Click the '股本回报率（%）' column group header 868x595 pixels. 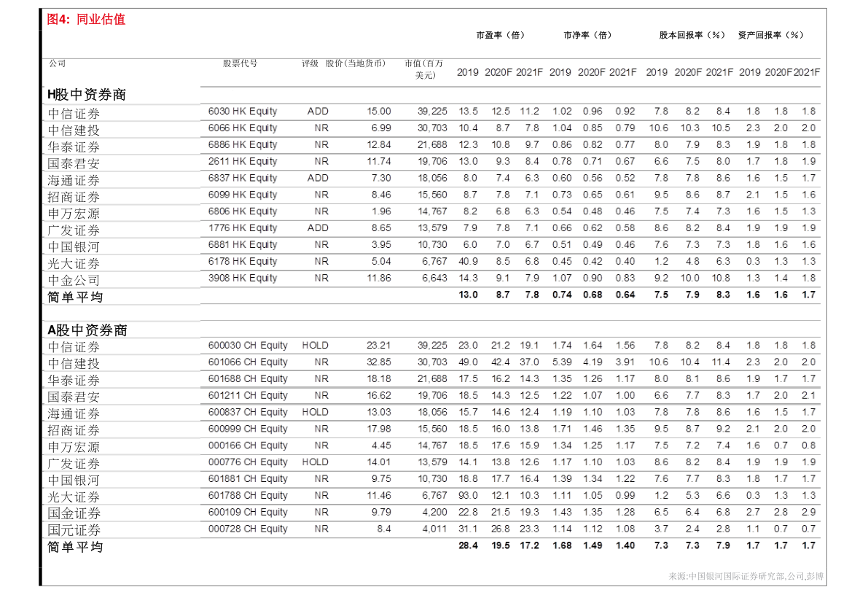point(692,35)
